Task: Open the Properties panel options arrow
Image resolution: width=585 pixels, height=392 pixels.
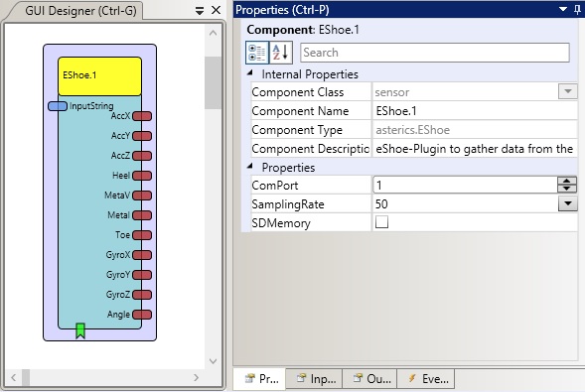Action: (x=563, y=9)
